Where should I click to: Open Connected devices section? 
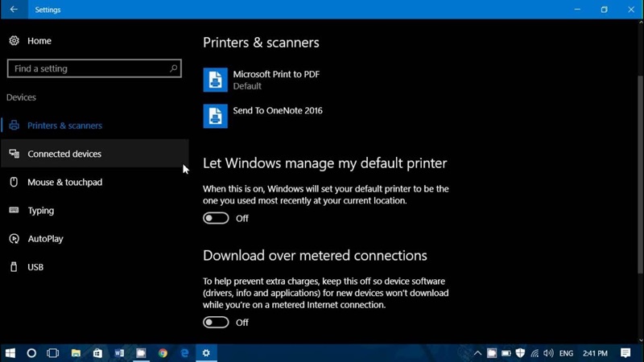[94, 154]
